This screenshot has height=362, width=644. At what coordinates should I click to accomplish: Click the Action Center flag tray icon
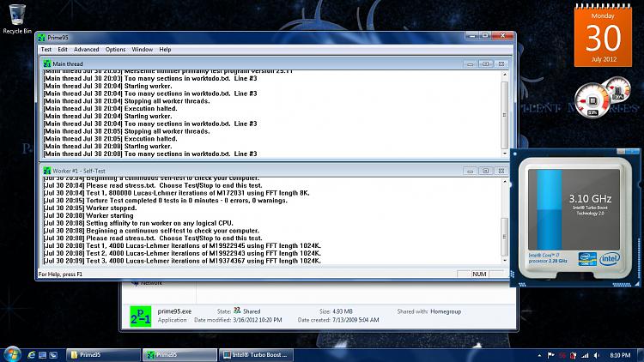pyautogui.click(x=550, y=355)
